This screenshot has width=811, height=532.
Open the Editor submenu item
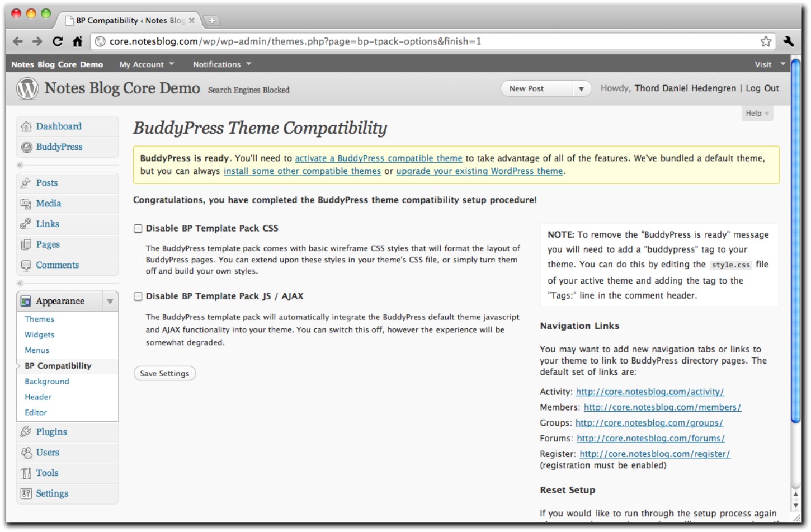click(x=36, y=413)
